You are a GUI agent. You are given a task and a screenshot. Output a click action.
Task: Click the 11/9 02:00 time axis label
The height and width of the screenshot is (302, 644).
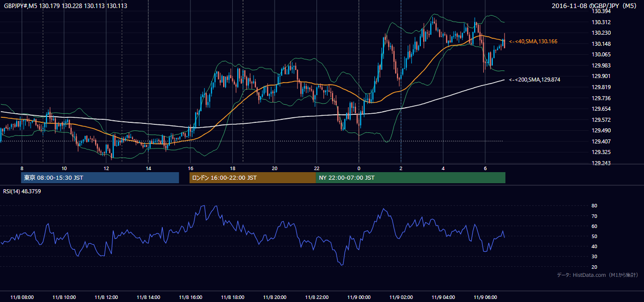click(401, 297)
